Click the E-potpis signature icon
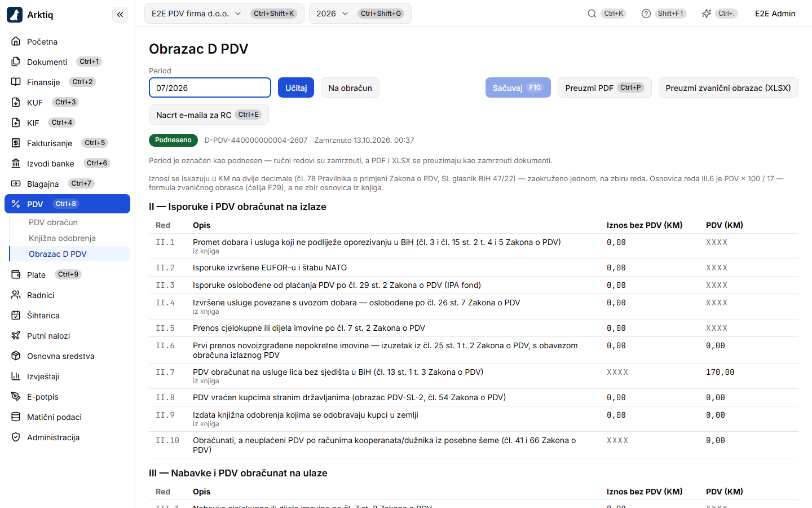 [16, 397]
